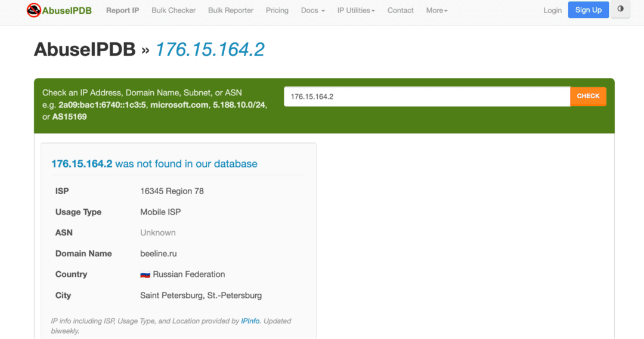Click the example '2a09:bac1:6740::1c3:5' address
Image resolution: width=644 pixels, height=339 pixels.
103,105
